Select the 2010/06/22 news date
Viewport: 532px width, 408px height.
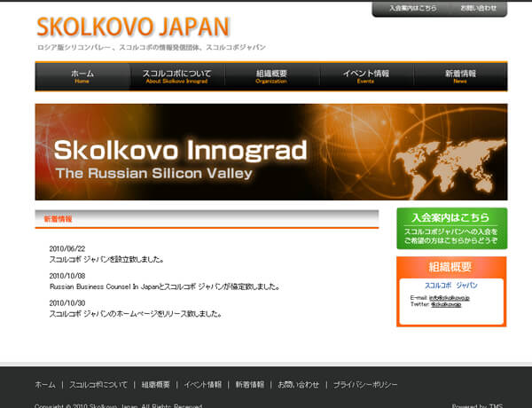point(67,248)
